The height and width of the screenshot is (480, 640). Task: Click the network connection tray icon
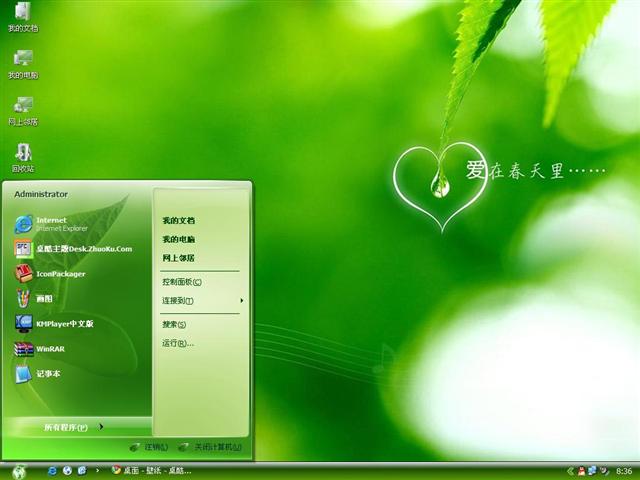click(592, 471)
